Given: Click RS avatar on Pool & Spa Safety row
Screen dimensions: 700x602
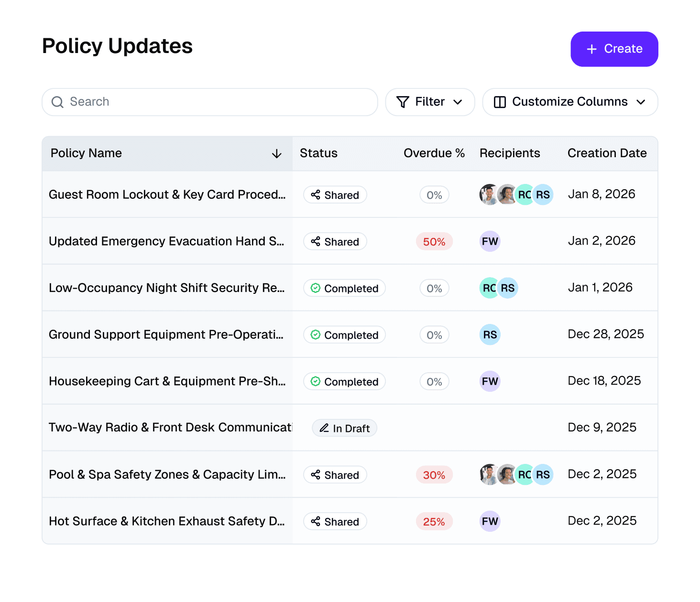Looking at the screenshot, I should (543, 474).
